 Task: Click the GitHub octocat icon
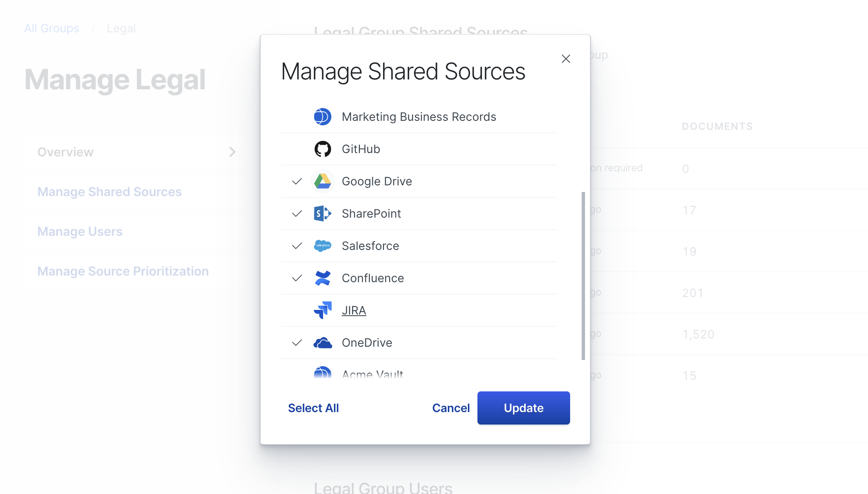pos(323,149)
